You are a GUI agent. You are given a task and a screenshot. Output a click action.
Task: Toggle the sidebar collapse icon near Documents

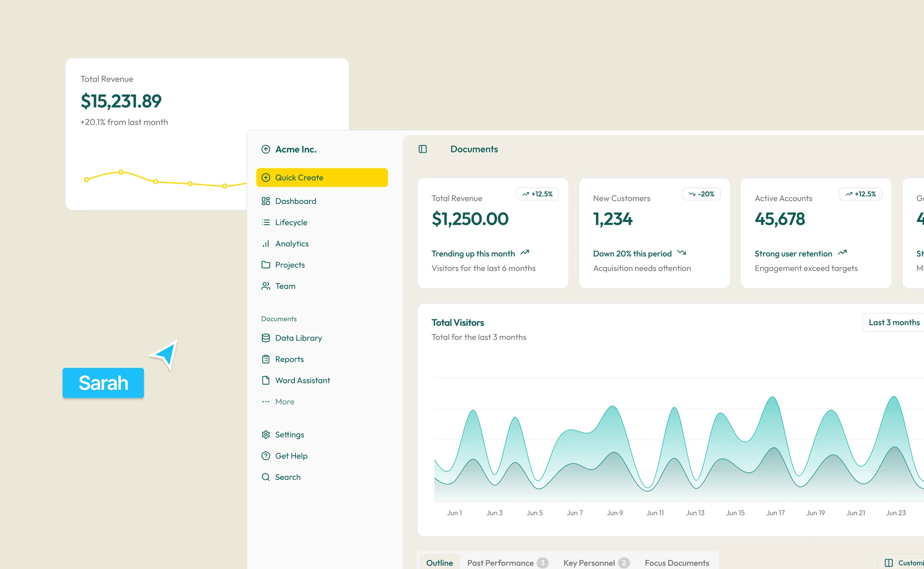coord(422,149)
